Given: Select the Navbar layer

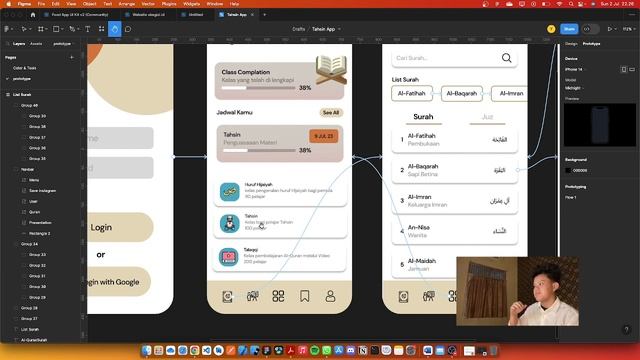Looking at the screenshot, I should tap(27, 169).
